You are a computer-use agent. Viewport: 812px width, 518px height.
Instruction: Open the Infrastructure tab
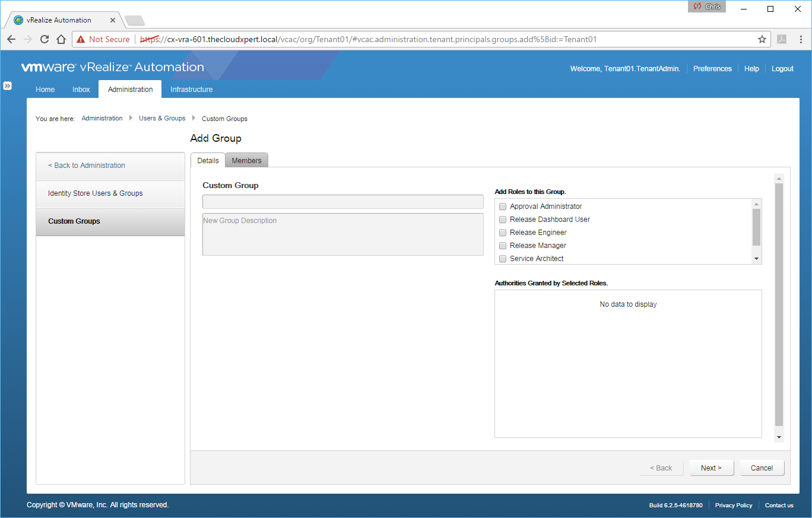point(191,90)
